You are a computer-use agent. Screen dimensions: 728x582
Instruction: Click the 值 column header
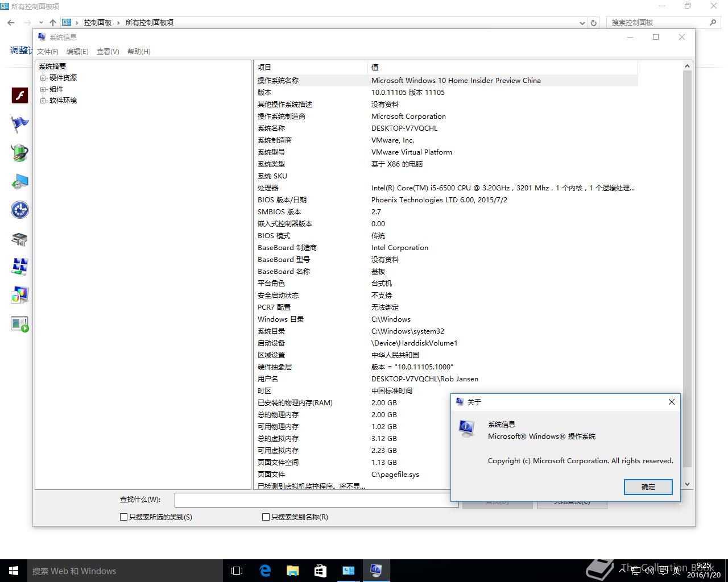(x=503, y=67)
